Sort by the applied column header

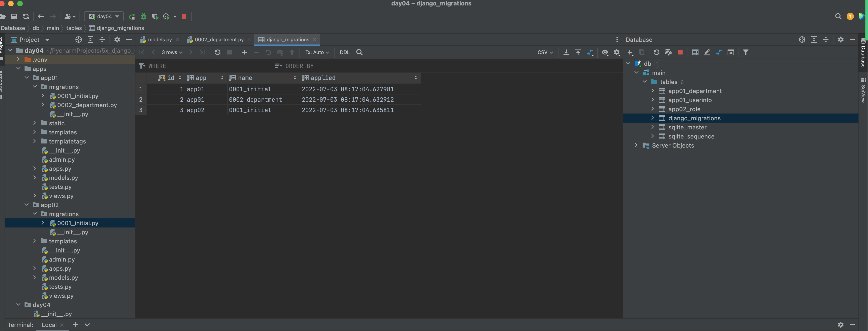[323, 78]
